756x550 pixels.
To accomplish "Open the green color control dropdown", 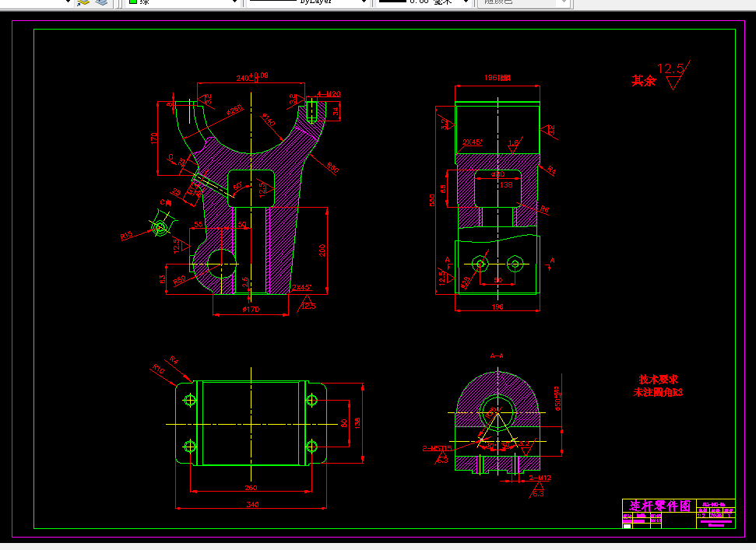I will [x=181, y=2].
